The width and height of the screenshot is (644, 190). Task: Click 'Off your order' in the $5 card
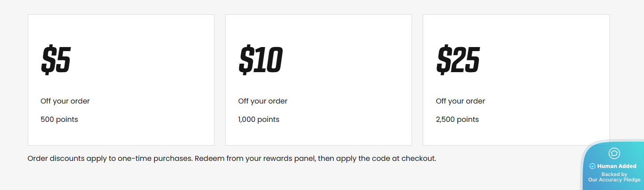tap(65, 101)
